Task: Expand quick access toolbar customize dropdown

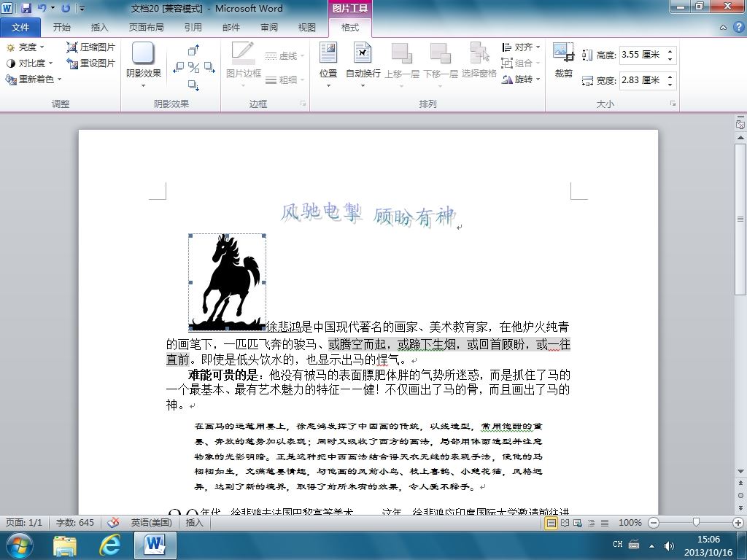Action: (x=82, y=8)
